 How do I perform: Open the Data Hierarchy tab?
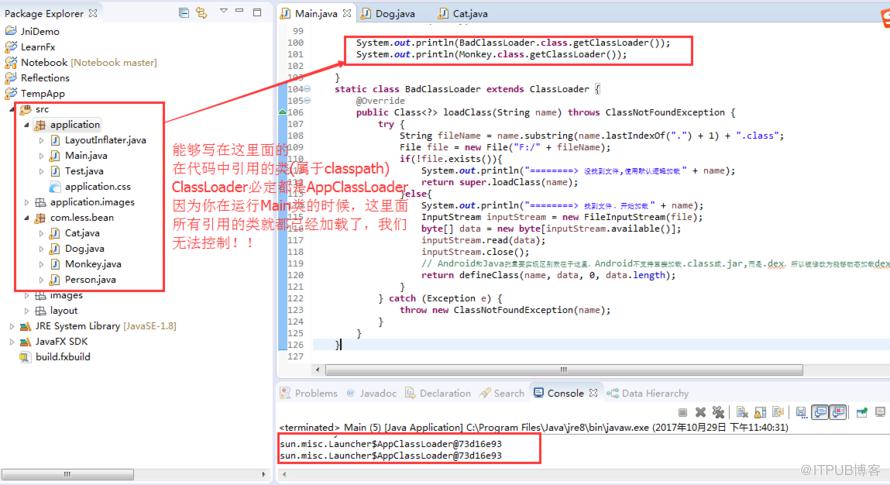pos(648,393)
